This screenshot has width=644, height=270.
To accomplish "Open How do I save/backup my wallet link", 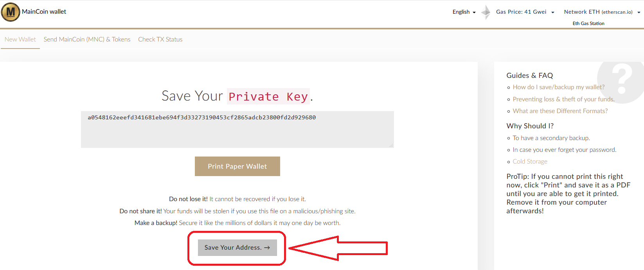I will [x=558, y=87].
